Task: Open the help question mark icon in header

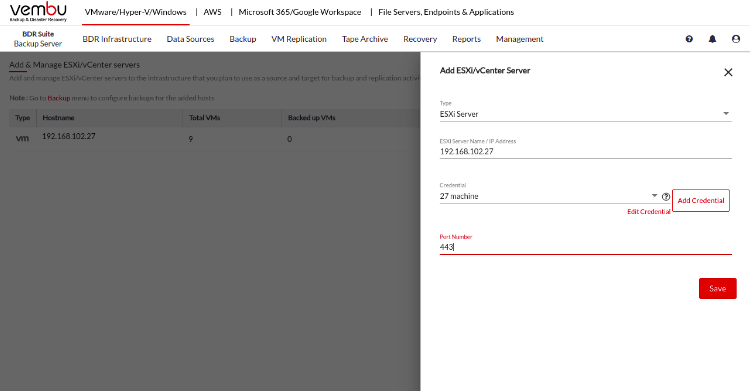Action: coord(689,39)
